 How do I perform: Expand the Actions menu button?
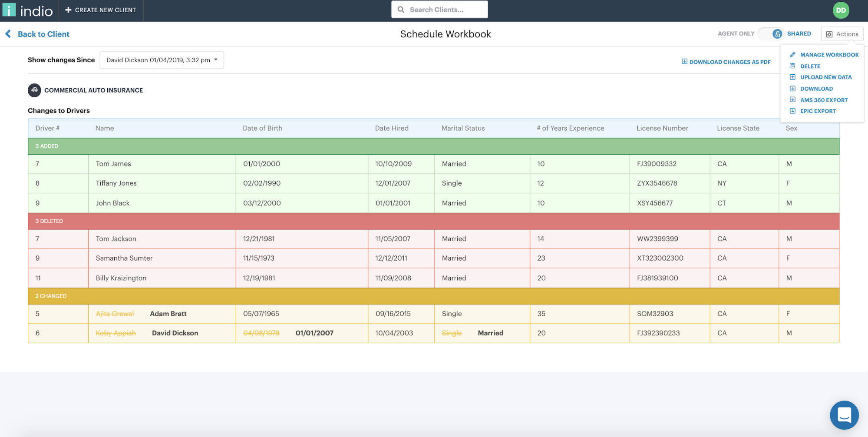pos(842,34)
